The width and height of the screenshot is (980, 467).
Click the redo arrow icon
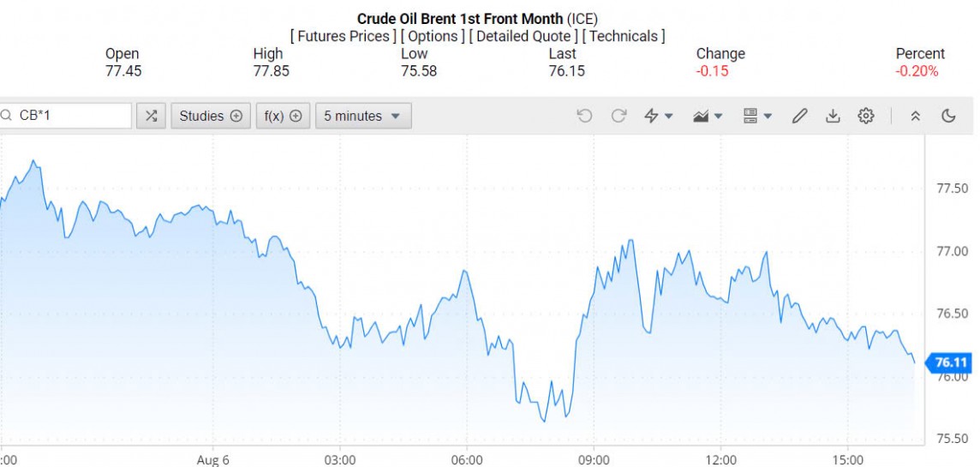pyautogui.click(x=618, y=116)
